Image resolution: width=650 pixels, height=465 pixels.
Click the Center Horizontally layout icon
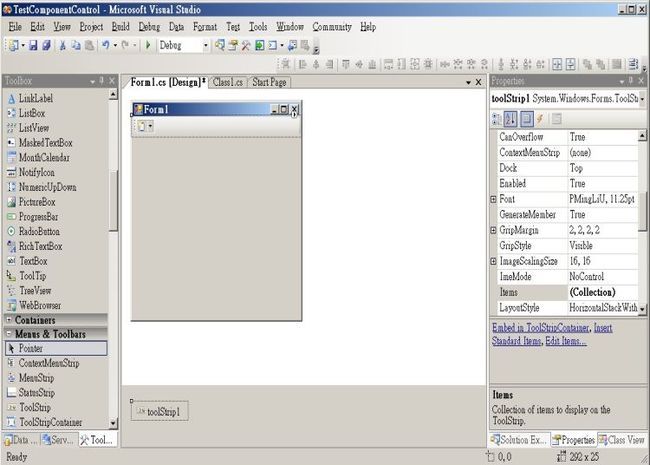[557, 64]
